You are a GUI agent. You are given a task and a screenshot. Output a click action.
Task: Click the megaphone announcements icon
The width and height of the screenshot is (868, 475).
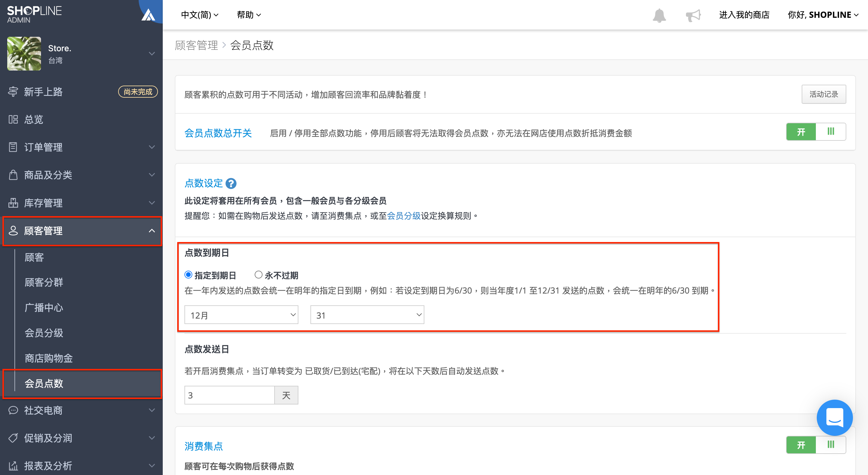coord(693,15)
